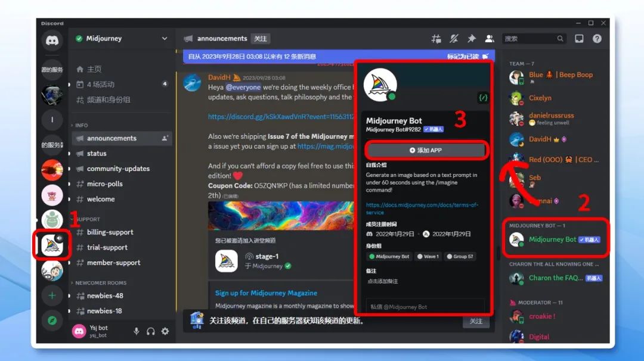Deafen with the headphones icon
This screenshot has height=361, width=644.
[151, 331]
